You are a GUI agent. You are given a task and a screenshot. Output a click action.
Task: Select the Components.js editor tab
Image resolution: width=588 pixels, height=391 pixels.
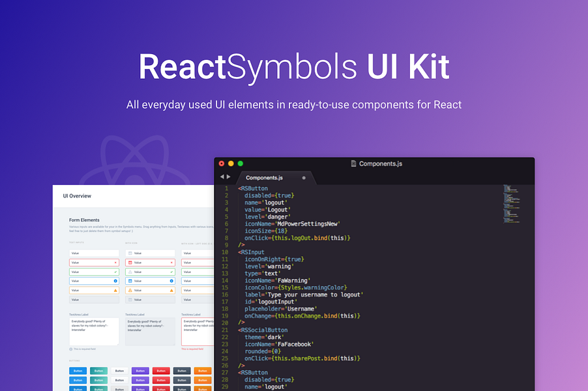(x=275, y=178)
